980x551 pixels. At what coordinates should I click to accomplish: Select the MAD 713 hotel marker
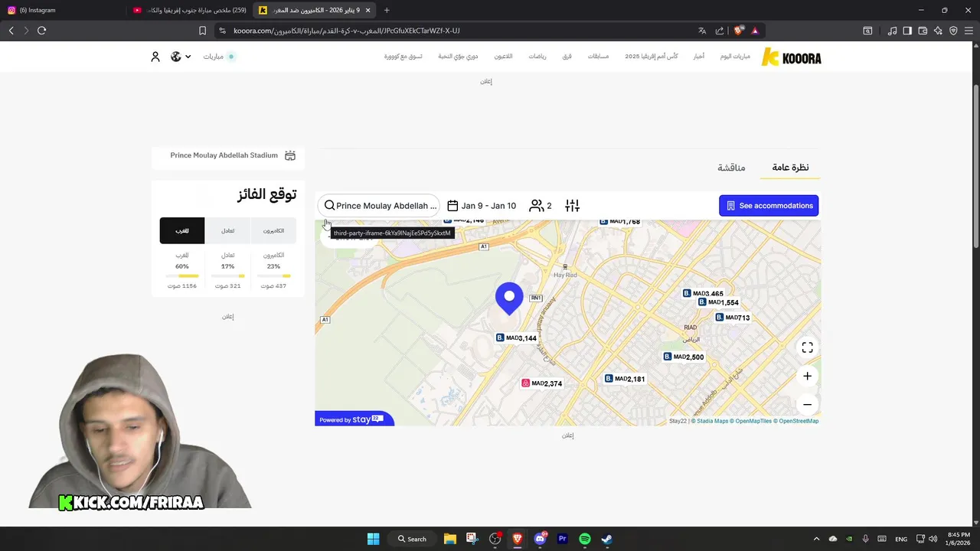click(733, 318)
